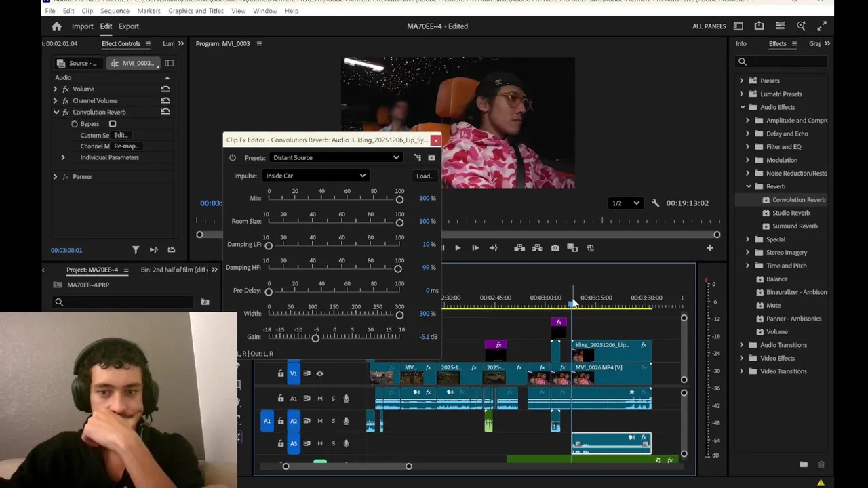Click the A1 voice-over record microphone

[x=346, y=399]
